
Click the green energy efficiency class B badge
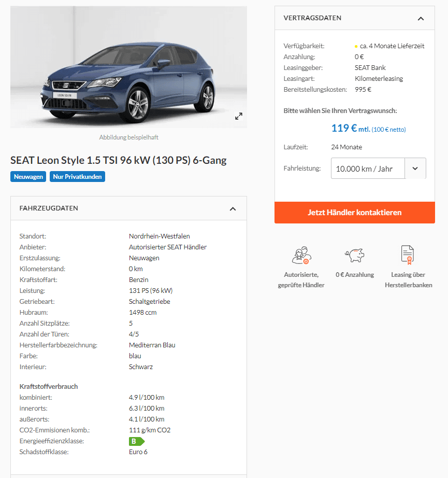[136, 441]
